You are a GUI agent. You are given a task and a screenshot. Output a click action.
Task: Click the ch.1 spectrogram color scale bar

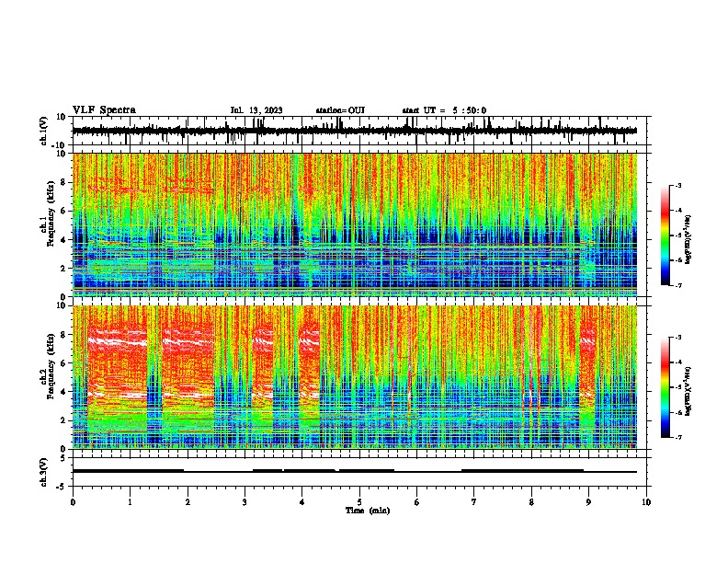[x=665, y=235]
